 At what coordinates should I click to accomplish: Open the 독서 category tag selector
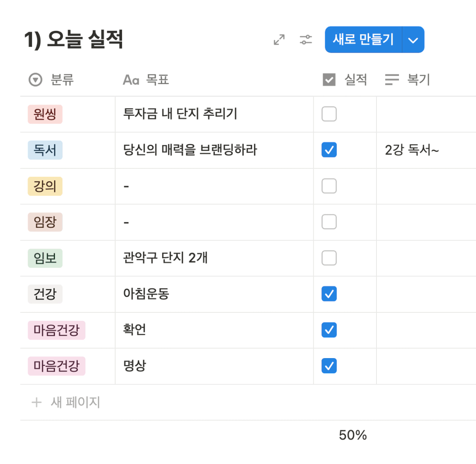[x=45, y=150]
